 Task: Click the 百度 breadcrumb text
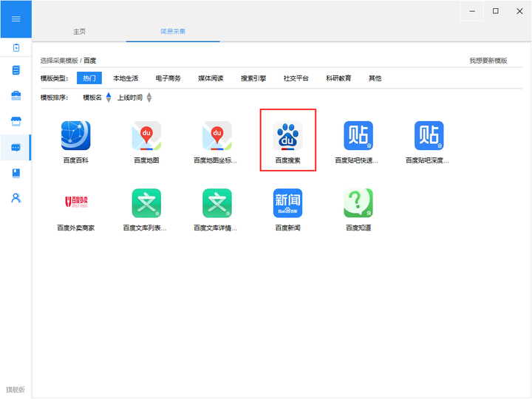tap(90, 61)
